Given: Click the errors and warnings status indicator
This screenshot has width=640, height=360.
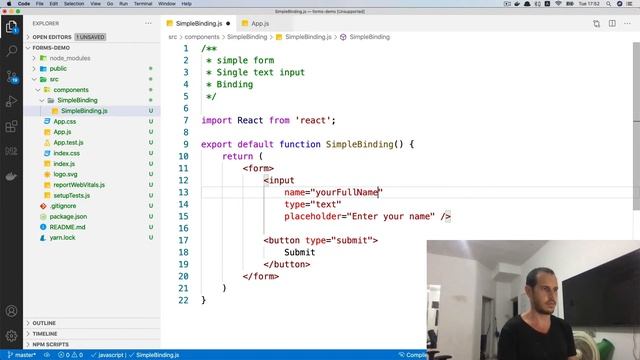Looking at the screenshot, I should tap(71, 355).
